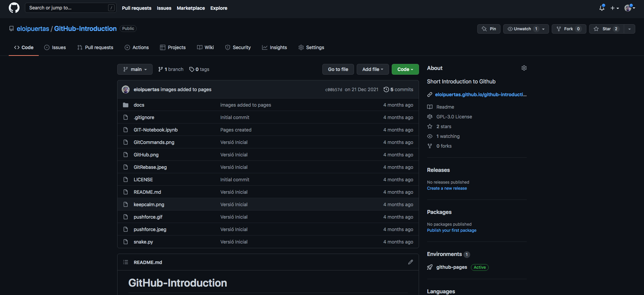Click eloipuertas avatar in commit row

point(126,89)
